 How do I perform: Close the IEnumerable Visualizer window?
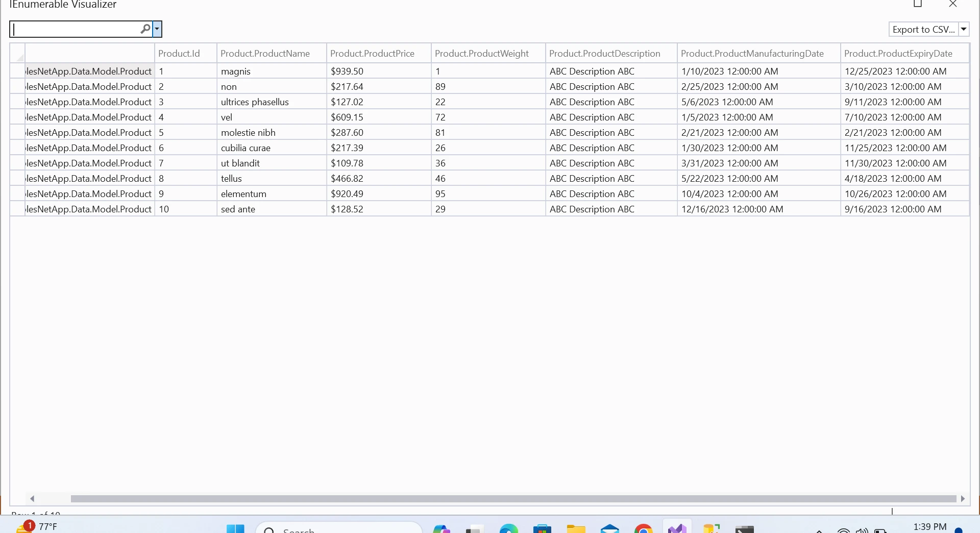(x=953, y=4)
